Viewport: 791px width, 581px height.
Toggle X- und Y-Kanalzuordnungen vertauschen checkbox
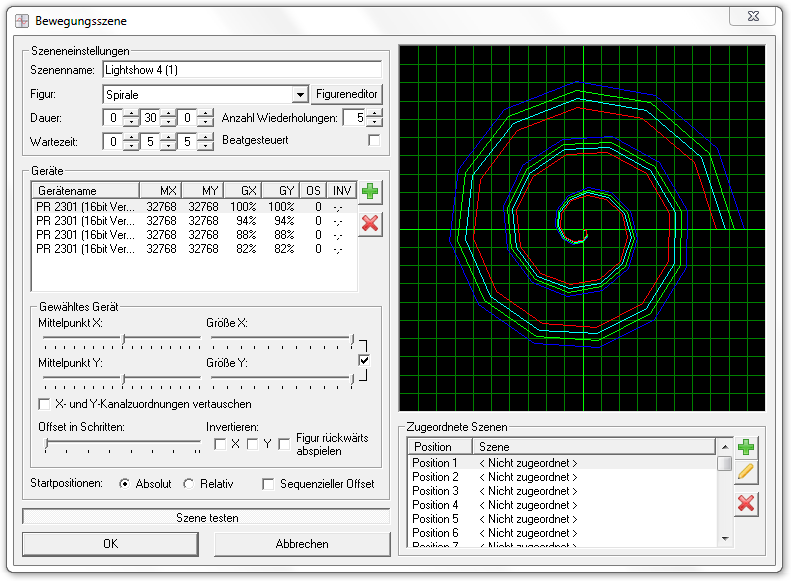tap(44, 404)
